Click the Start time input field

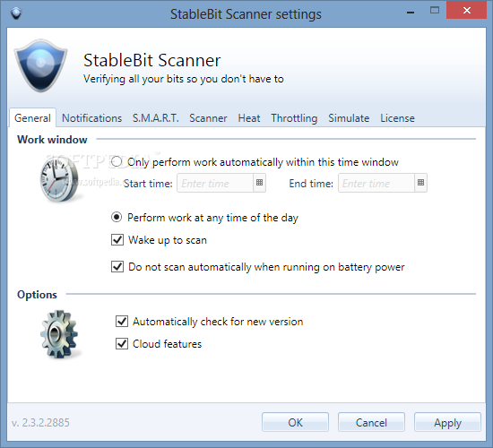(x=215, y=183)
